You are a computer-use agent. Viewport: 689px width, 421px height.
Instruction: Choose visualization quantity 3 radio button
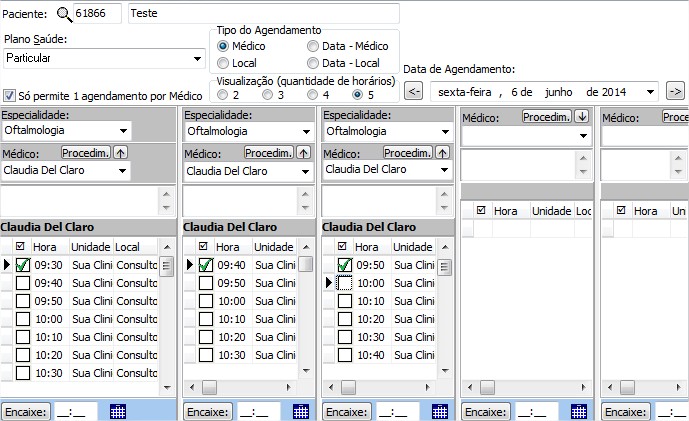(x=268, y=95)
